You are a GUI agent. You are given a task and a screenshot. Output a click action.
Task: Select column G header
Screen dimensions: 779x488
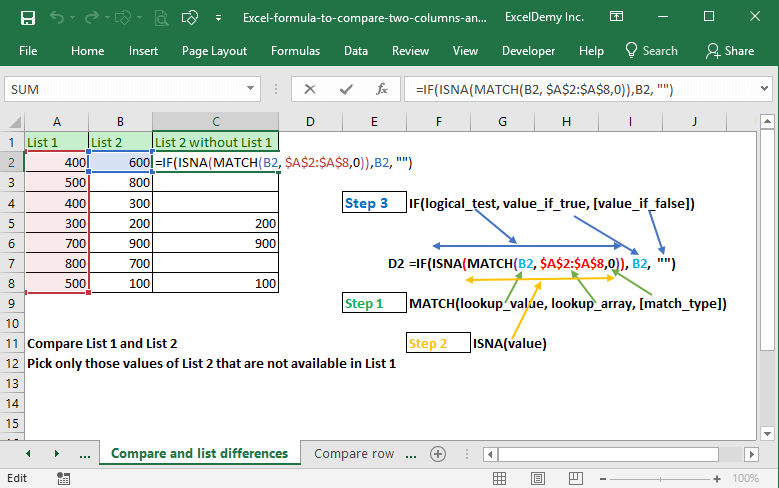[502, 122]
